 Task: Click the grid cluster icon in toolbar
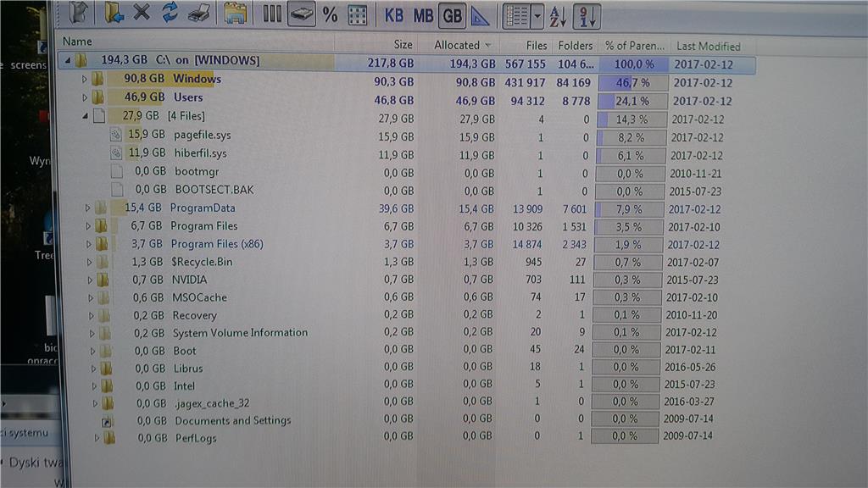pos(357,15)
